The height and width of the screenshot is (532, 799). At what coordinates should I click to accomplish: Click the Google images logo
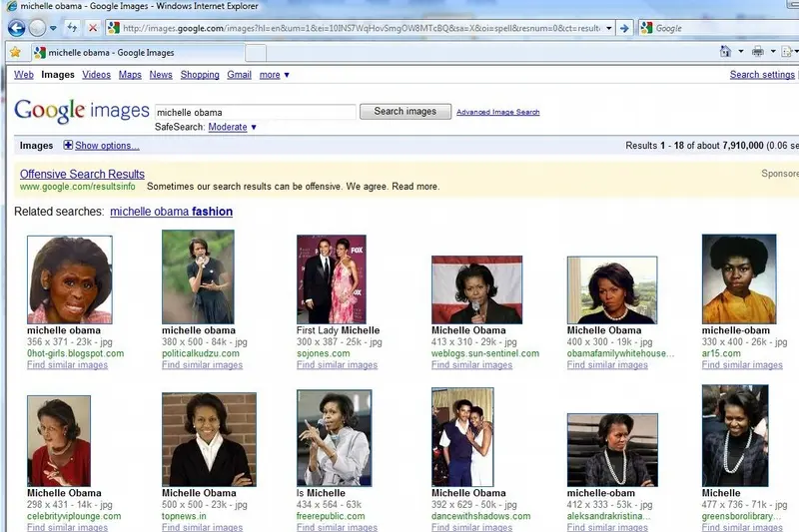82,111
